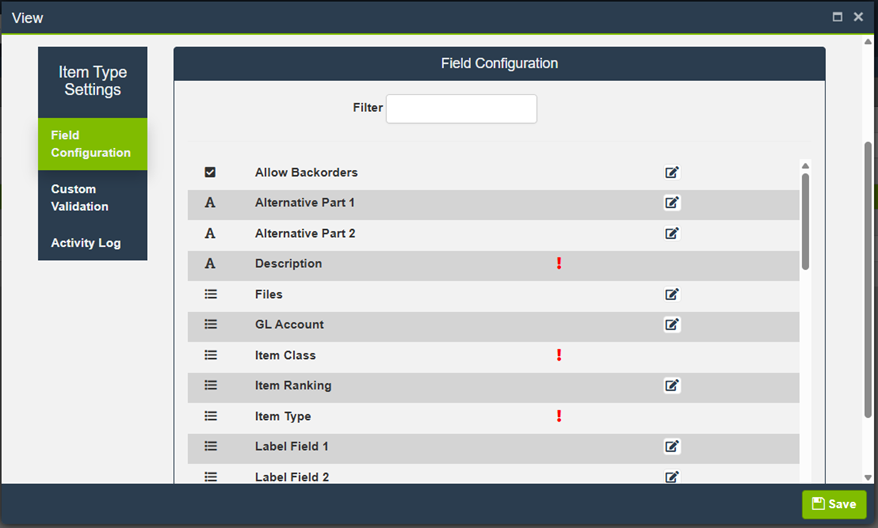This screenshot has width=878, height=528.
Task: Maximize the View dialog window
Action: 837,17
